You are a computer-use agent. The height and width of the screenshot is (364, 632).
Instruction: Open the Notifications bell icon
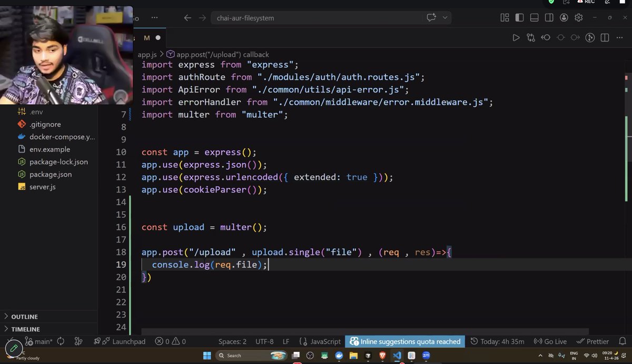622,341
